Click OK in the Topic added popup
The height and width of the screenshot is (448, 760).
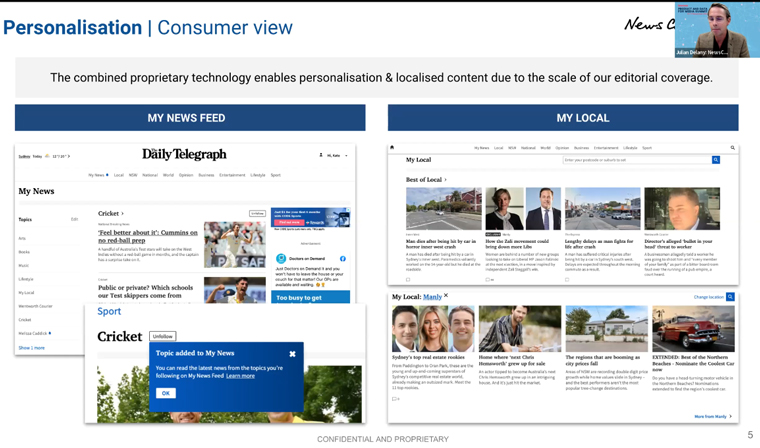coord(166,393)
